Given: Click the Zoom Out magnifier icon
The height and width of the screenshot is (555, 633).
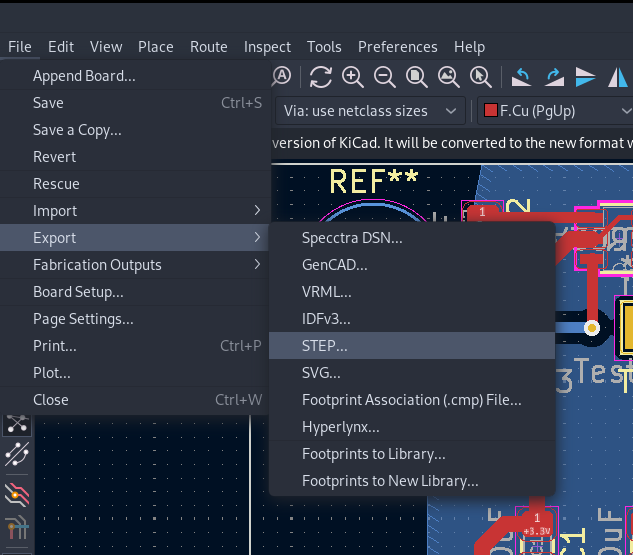Looking at the screenshot, I should (384, 76).
